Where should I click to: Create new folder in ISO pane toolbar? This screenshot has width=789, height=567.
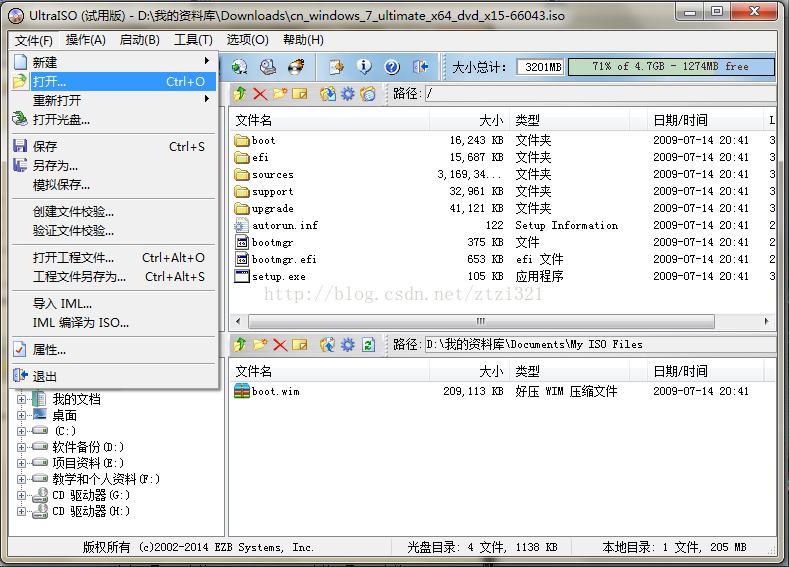coord(280,93)
